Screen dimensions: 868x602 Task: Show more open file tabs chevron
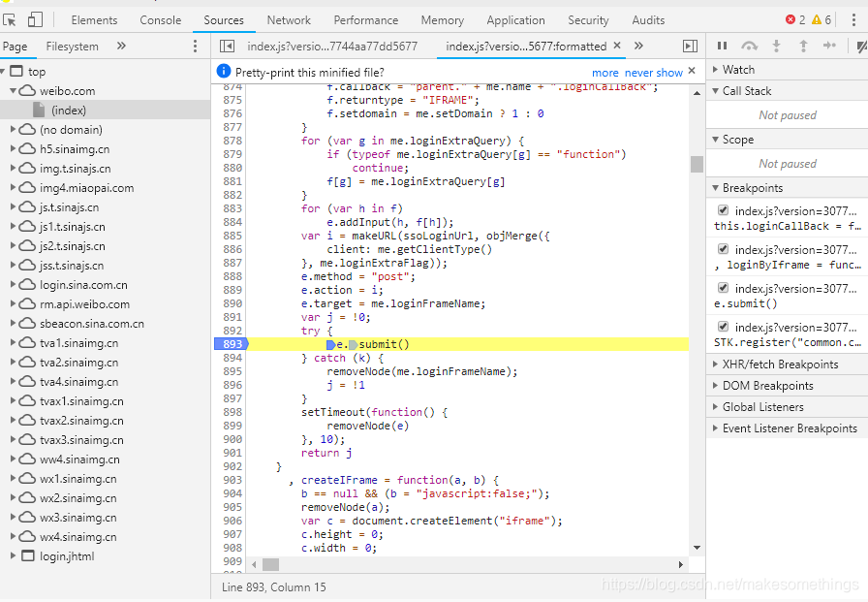point(638,46)
